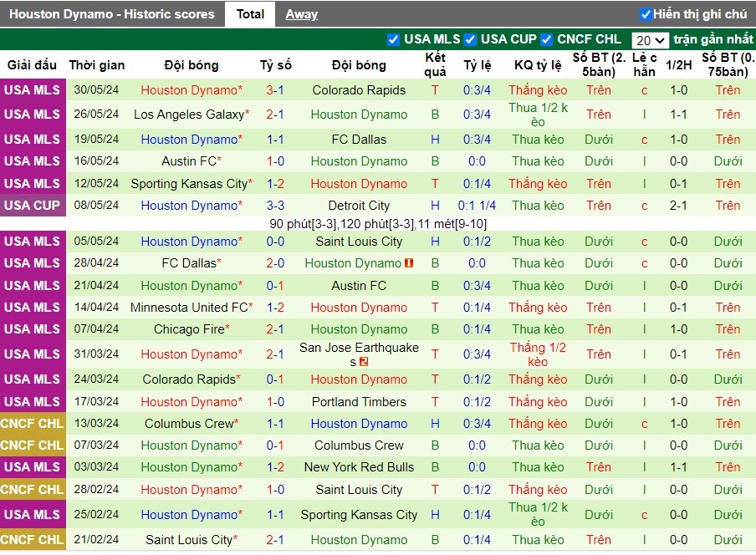
Task: Open Colorado Rapids from the 30/05/24 match
Action: point(359,90)
